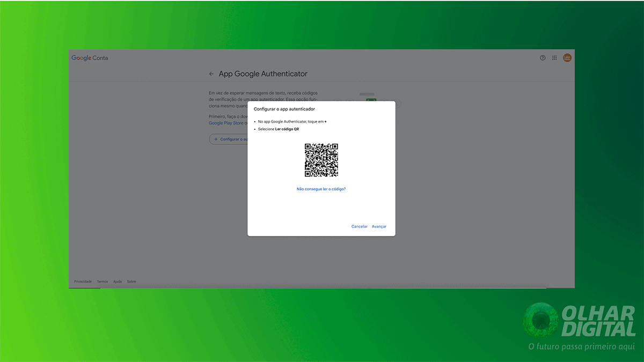Screen dimensions: 644x362
Task: Click Cancelar in the authenticator dialog
Action: [360, 226]
